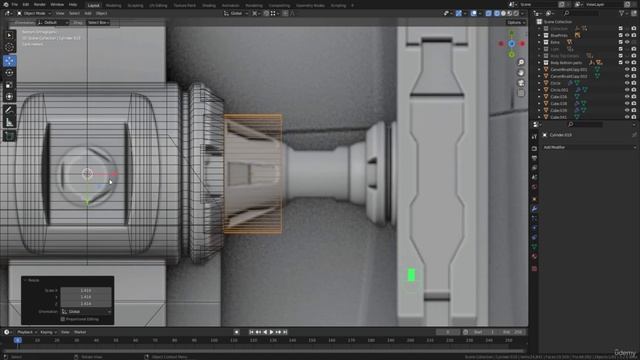
Task: Open the Render properties tab icon
Action: tap(534, 148)
